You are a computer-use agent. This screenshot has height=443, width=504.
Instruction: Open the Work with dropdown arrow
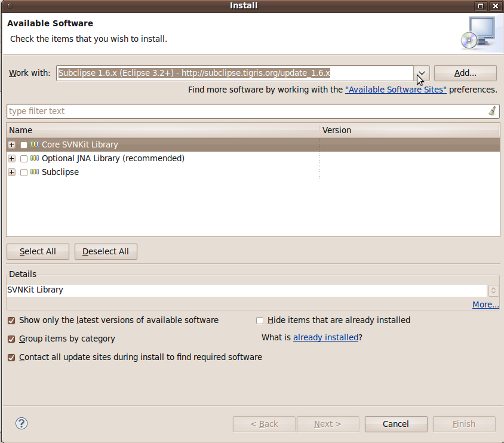[422, 73]
